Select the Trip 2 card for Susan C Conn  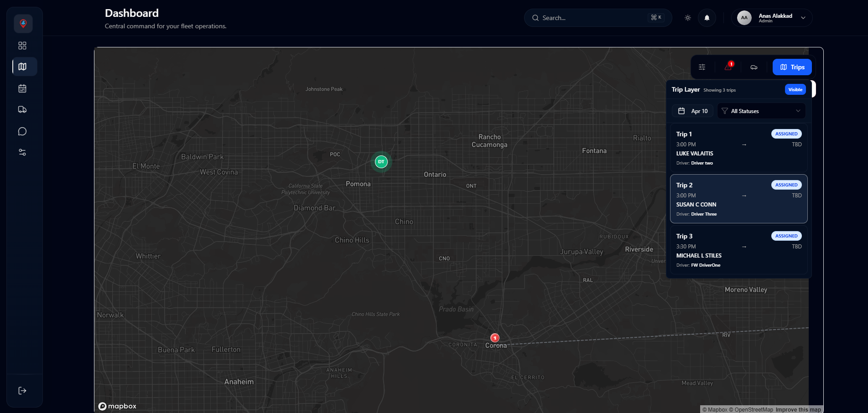738,199
